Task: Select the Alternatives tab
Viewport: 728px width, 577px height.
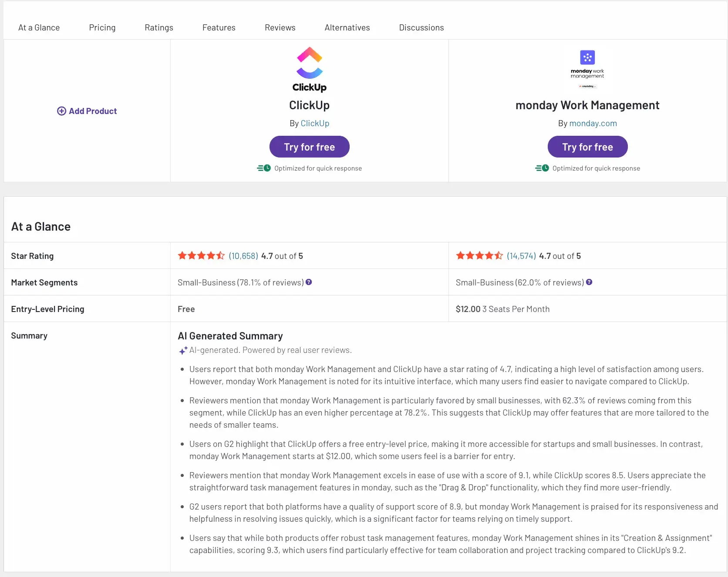Action: click(x=347, y=27)
